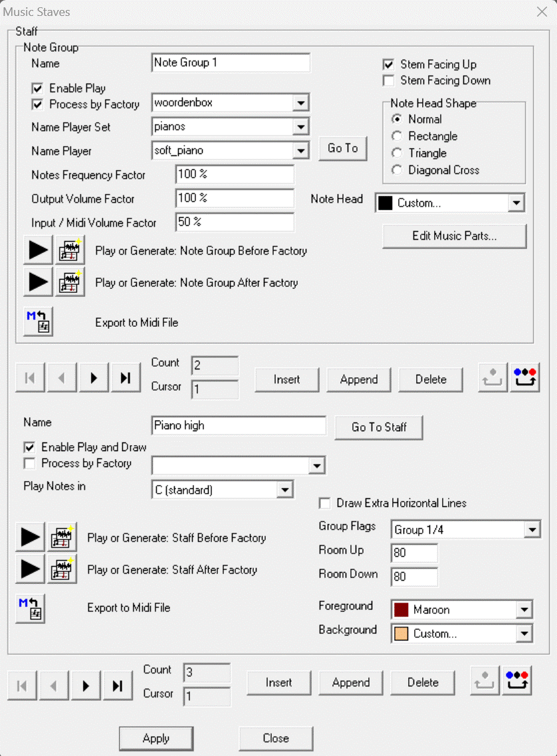Go to next staff navigation arrow
The image size is (557, 756).
pyautogui.click(x=86, y=686)
